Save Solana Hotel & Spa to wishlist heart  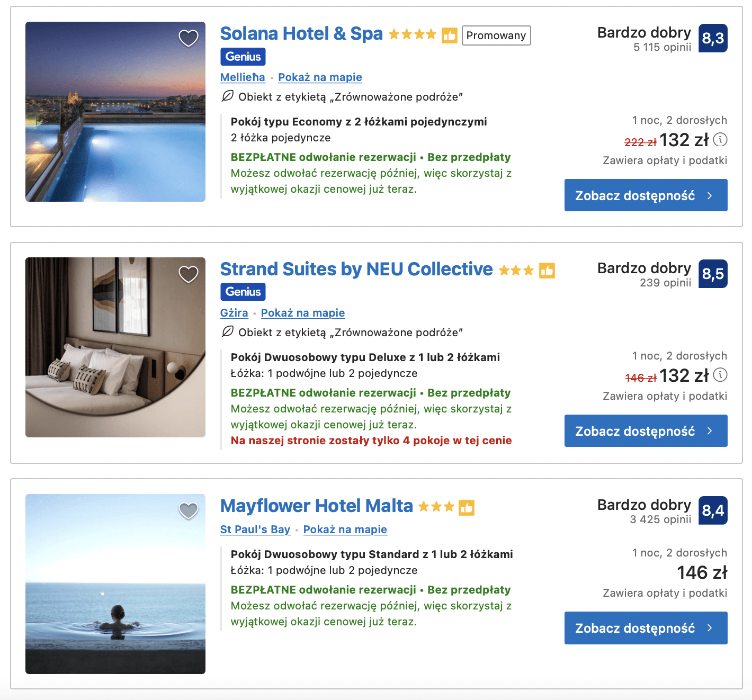(188, 38)
